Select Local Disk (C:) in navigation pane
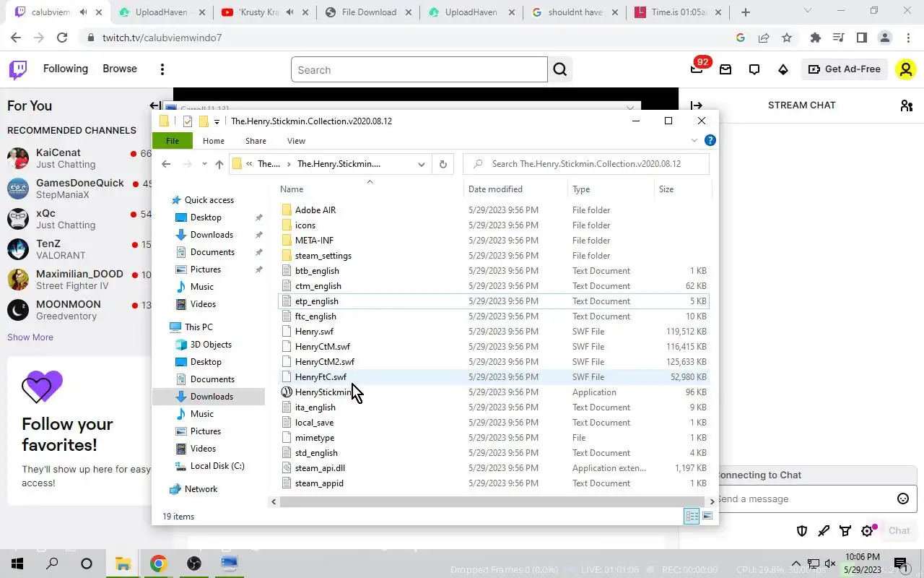This screenshot has height=578, width=924. tap(217, 466)
